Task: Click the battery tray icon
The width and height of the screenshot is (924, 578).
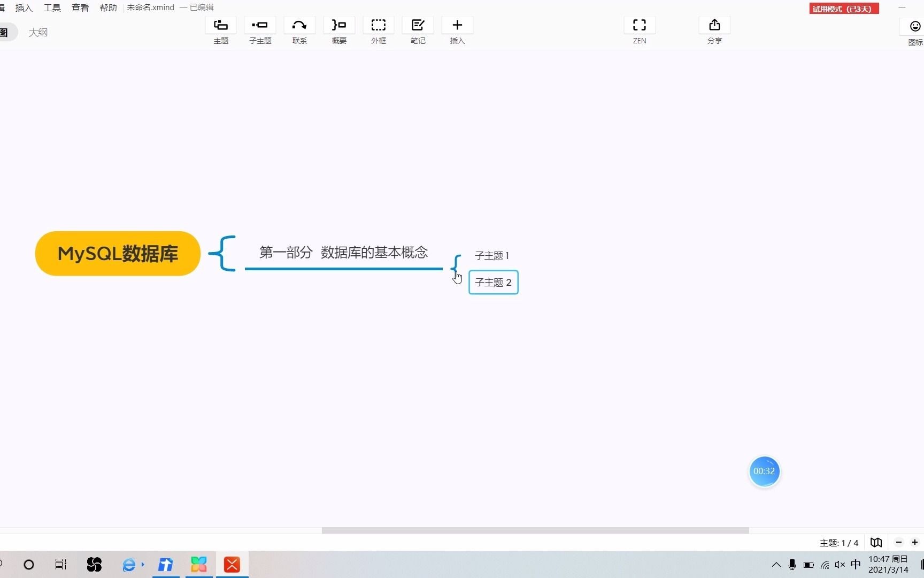Action: [x=808, y=565]
